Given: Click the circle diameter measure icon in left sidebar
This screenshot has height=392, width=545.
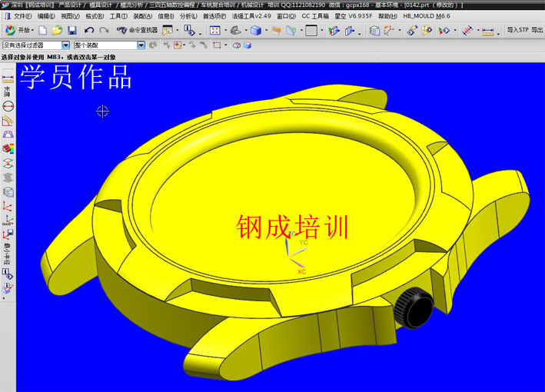Looking at the screenshot, I should pyautogui.click(x=8, y=106).
